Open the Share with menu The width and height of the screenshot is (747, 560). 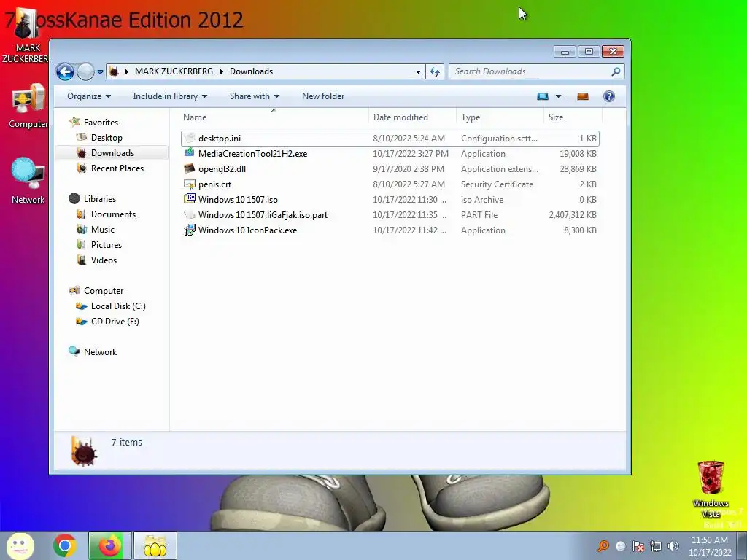pos(255,96)
